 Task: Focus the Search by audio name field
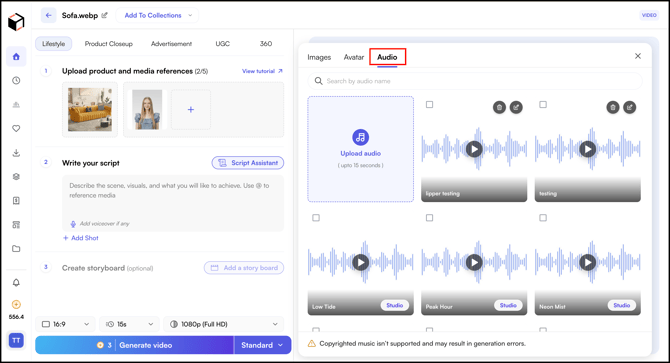475,81
